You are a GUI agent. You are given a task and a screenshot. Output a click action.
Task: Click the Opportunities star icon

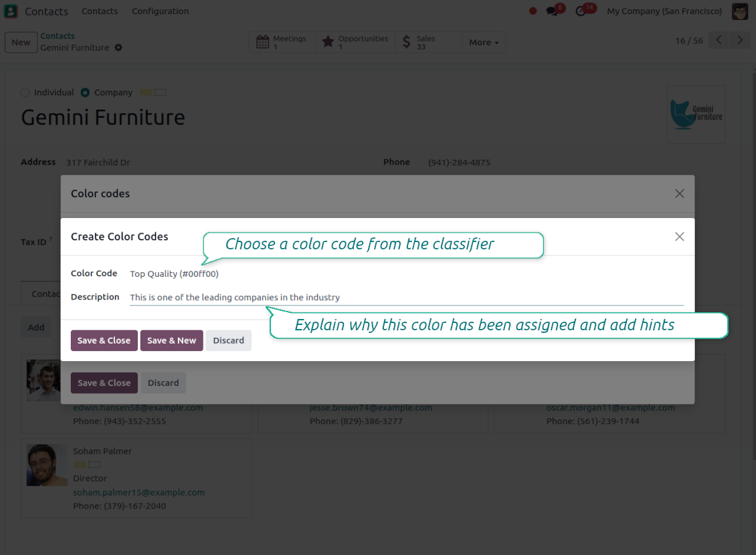pyautogui.click(x=328, y=42)
